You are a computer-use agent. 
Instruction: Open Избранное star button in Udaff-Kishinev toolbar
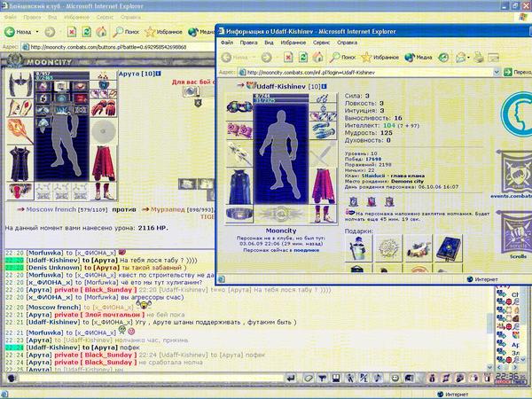pyautogui.click(x=380, y=58)
